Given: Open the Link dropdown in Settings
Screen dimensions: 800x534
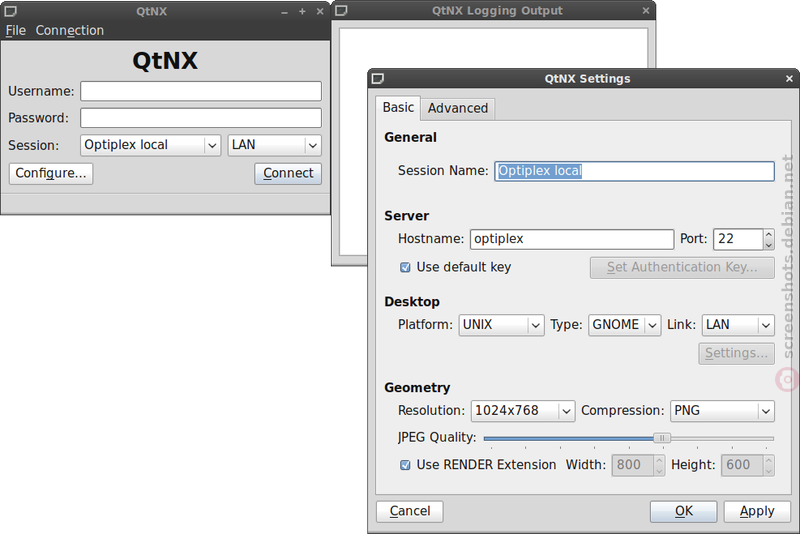Looking at the screenshot, I should coord(738,325).
